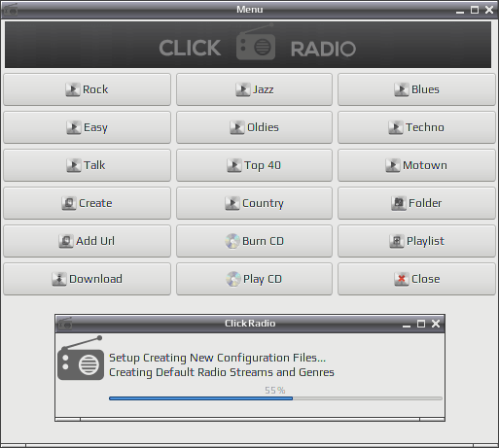Click the red X Close icon

pos(402,279)
